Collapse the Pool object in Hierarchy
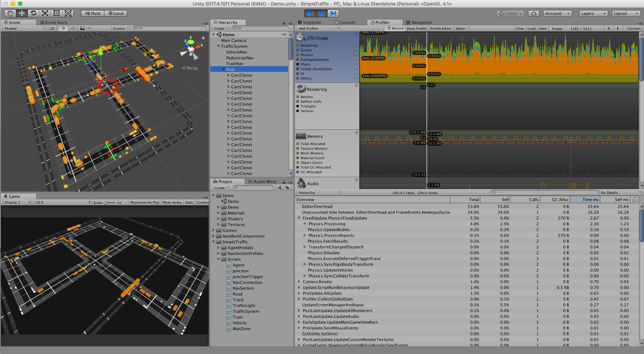The height and width of the screenshot is (354, 644). point(223,69)
